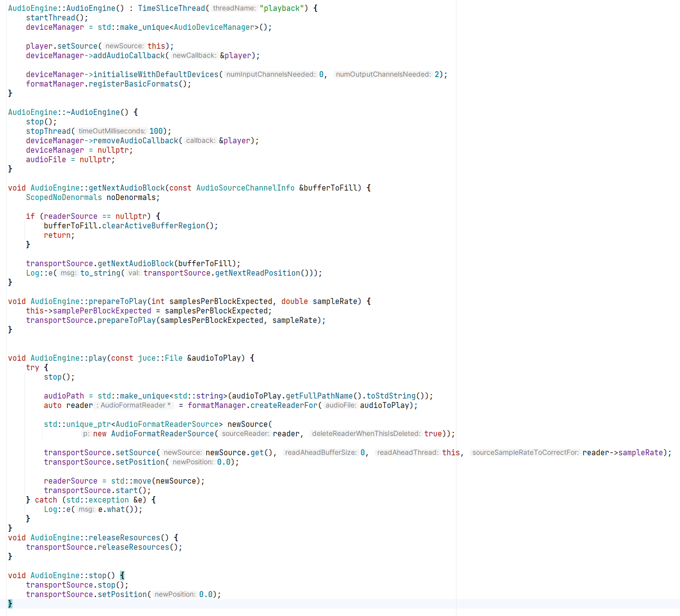Click the timeOutMilliseconds: hint

[x=112, y=131]
